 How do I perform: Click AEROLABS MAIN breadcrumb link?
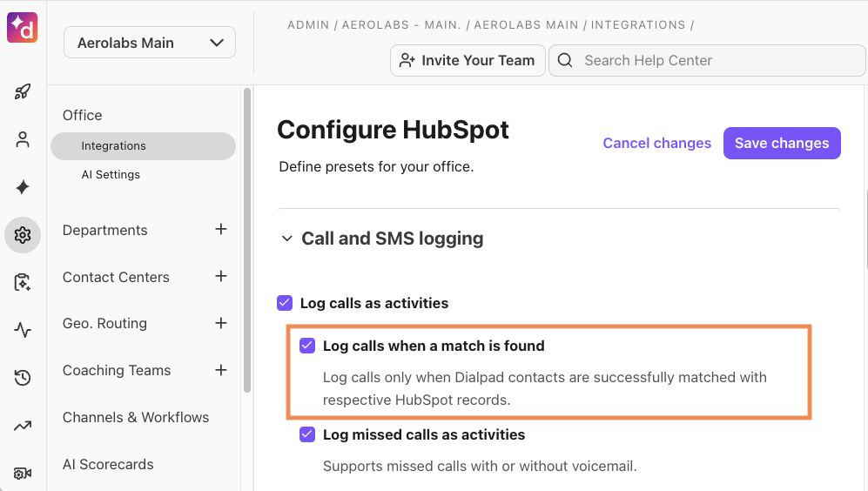[x=526, y=25]
